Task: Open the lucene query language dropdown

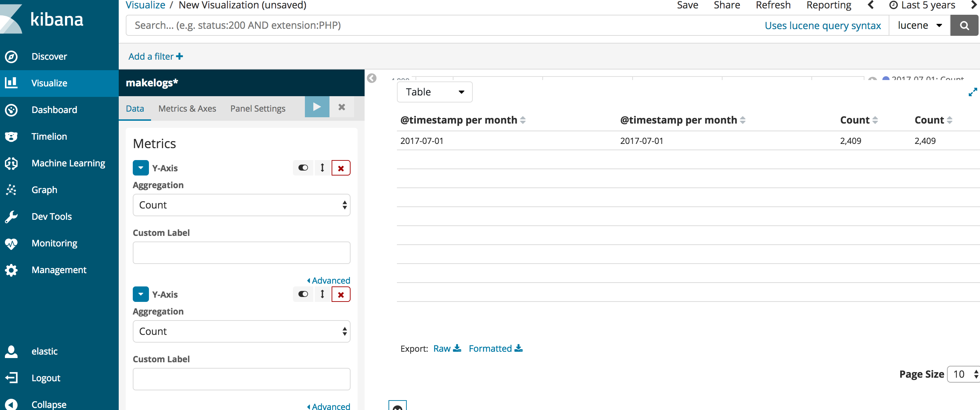Action: tap(919, 26)
